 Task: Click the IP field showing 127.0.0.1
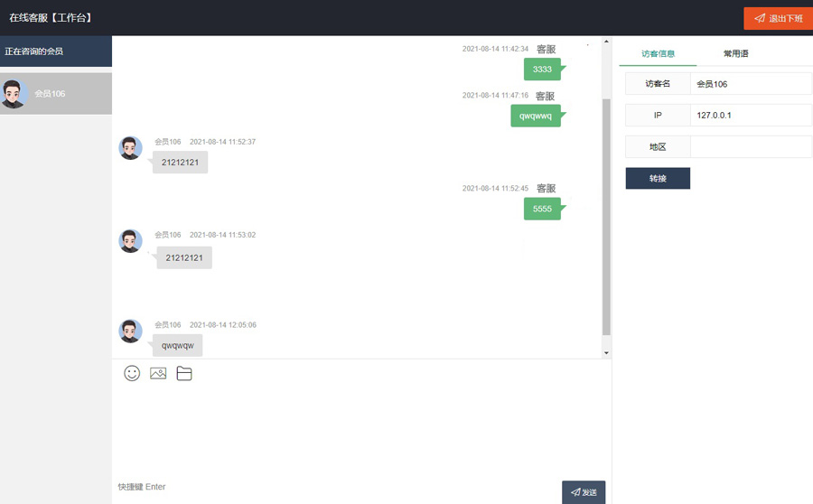point(751,116)
